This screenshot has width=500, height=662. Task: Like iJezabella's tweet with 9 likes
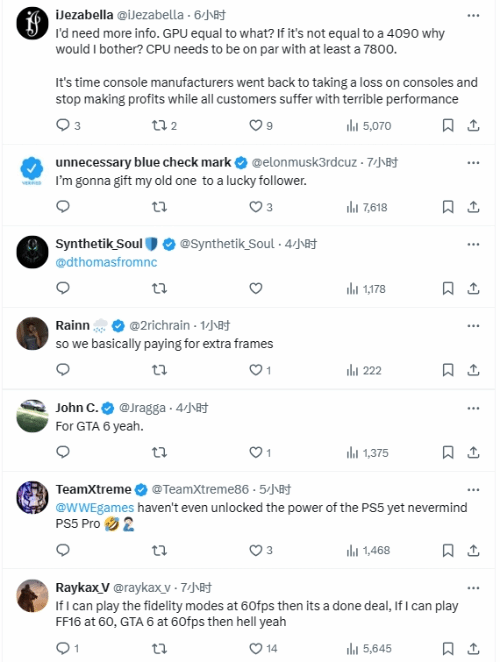pos(261,125)
